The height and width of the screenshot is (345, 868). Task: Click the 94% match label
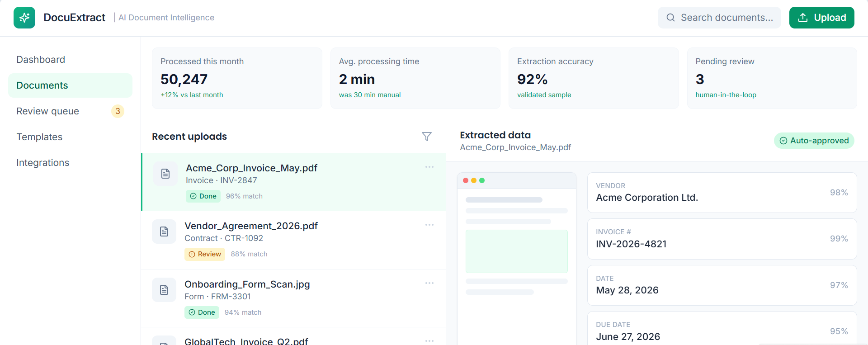(243, 312)
